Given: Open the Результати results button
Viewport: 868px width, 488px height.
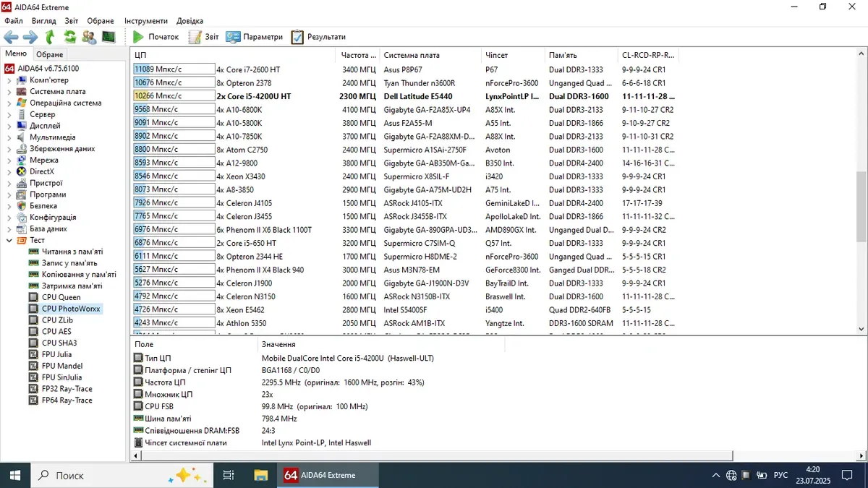Looking at the screenshot, I should coord(318,37).
